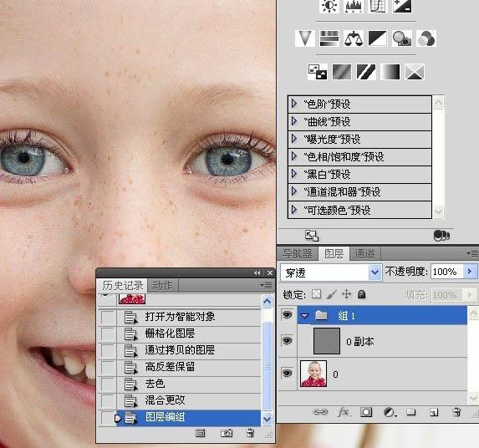Delete current history state with trash icon
This screenshot has height=448, width=479.
[250, 433]
